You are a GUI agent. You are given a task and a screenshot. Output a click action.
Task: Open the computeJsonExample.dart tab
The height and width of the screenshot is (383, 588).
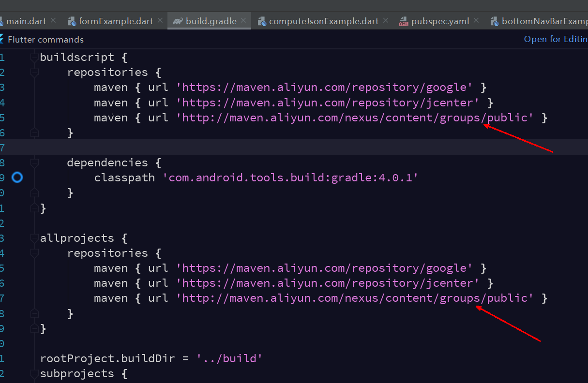point(324,21)
